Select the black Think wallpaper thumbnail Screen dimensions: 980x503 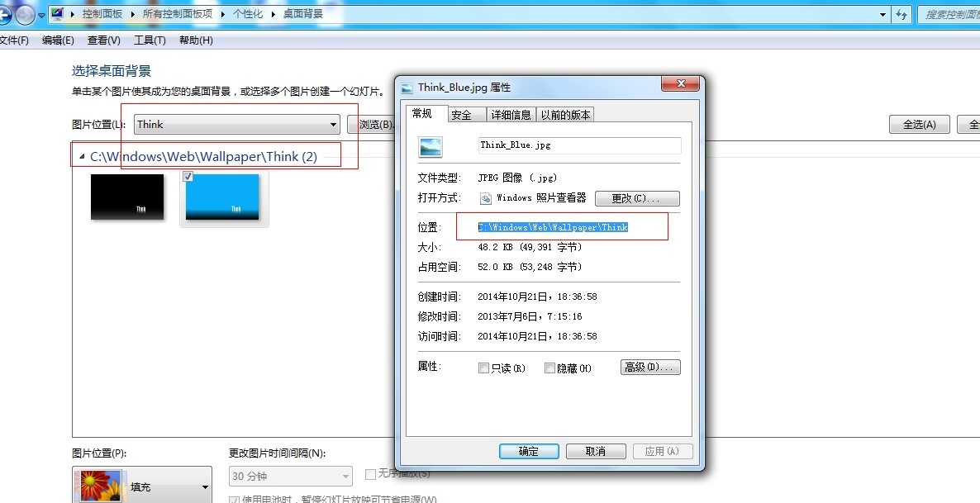point(127,197)
